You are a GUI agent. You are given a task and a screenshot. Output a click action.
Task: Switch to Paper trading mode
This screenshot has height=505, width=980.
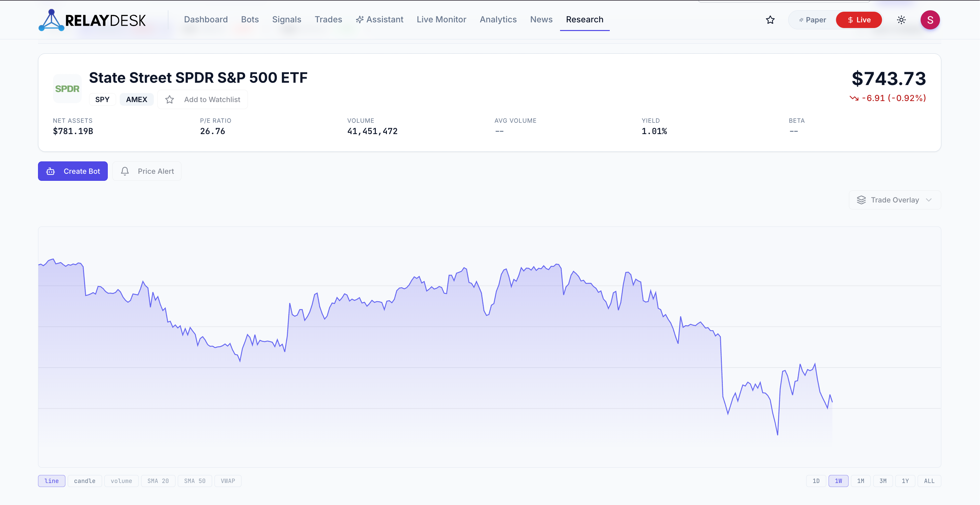tap(812, 20)
